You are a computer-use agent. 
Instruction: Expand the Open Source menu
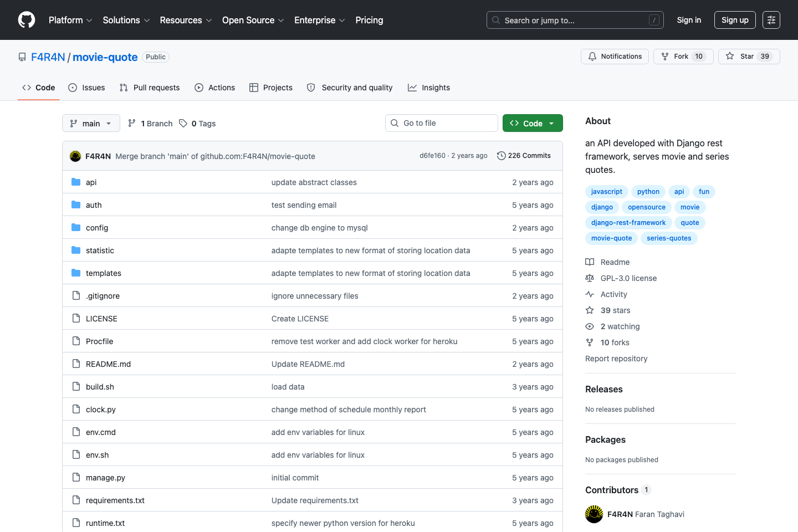click(x=253, y=20)
